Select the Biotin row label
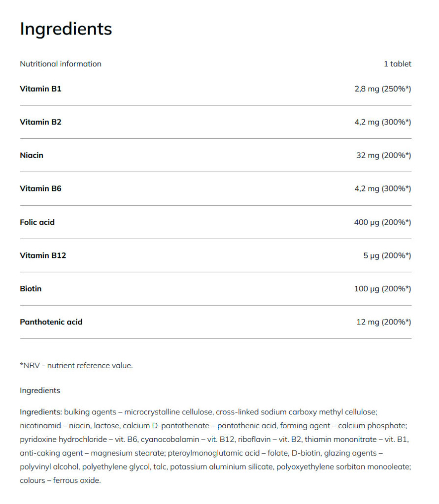This screenshot has width=439, height=504. [31, 288]
